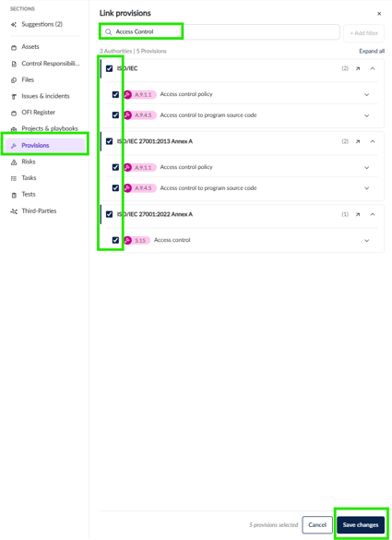Uncheck 5.15 Access control provision checkbox
Viewport: 392px width, 540px height.
(115, 240)
